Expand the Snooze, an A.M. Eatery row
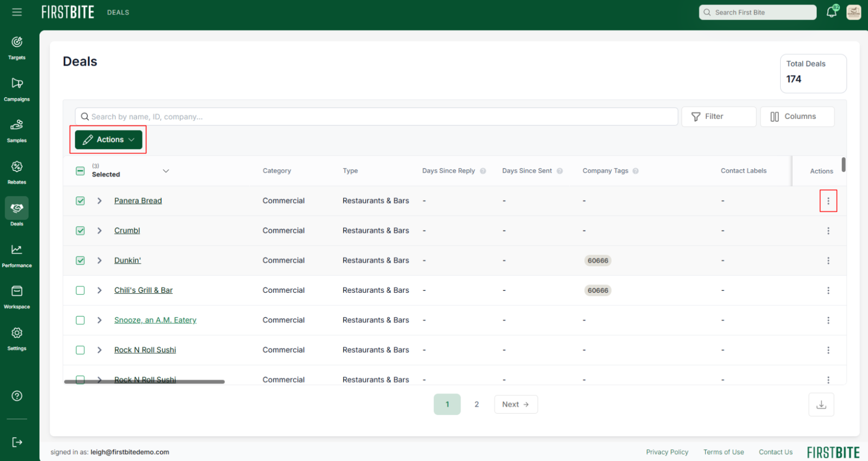 [99, 320]
